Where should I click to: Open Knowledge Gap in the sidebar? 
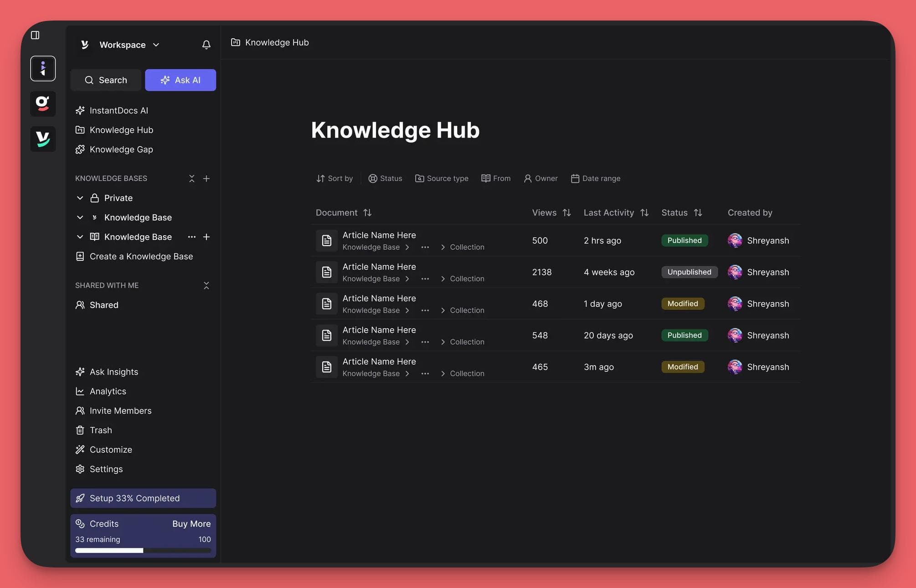[x=121, y=149]
